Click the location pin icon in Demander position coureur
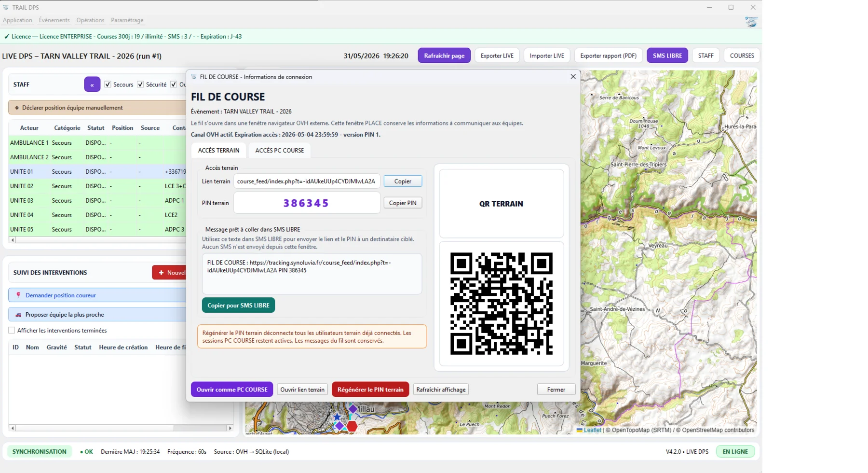 point(18,295)
